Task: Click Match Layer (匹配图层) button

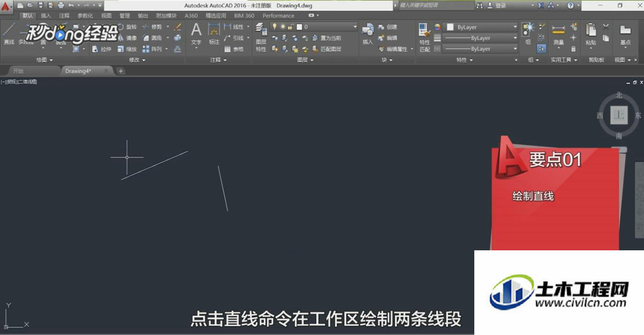Action: coord(326,49)
